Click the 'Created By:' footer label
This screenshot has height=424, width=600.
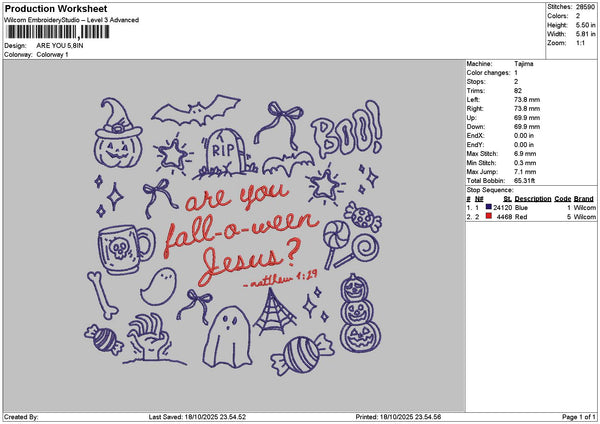coord(21,417)
